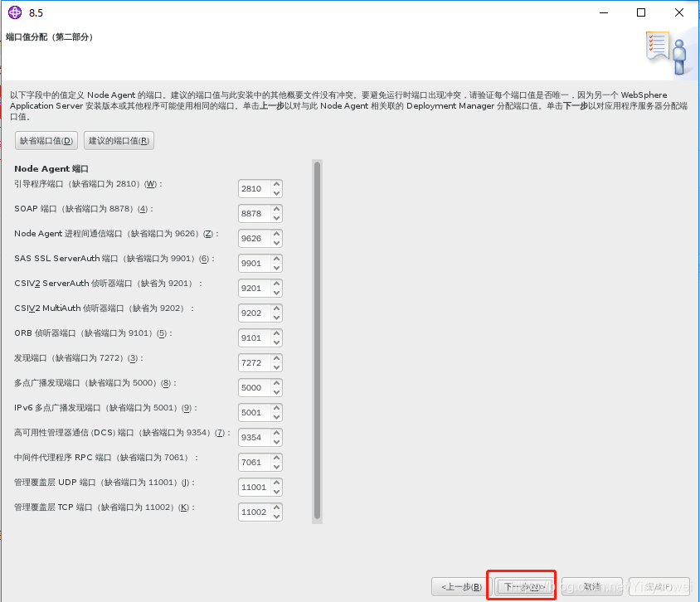Image resolution: width=700 pixels, height=602 pixels.
Task: Edit the Node Agent IPC field 9626
Action: [x=255, y=239]
